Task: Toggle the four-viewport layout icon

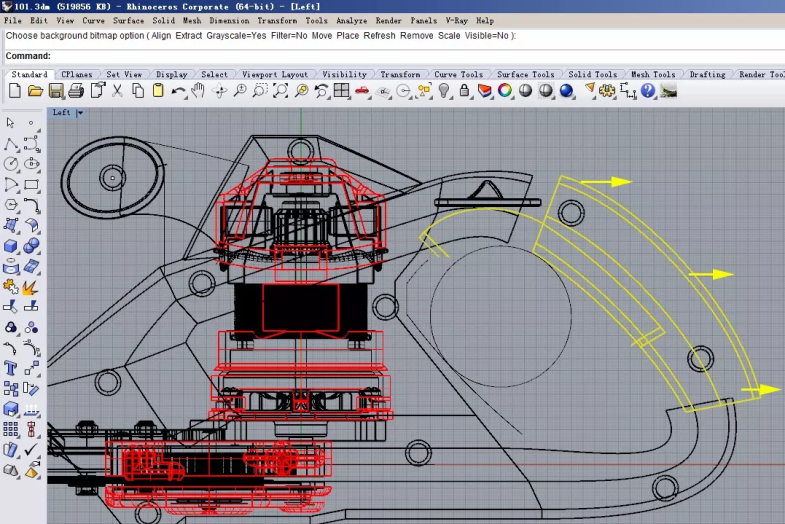Action: (x=342, y=91)
